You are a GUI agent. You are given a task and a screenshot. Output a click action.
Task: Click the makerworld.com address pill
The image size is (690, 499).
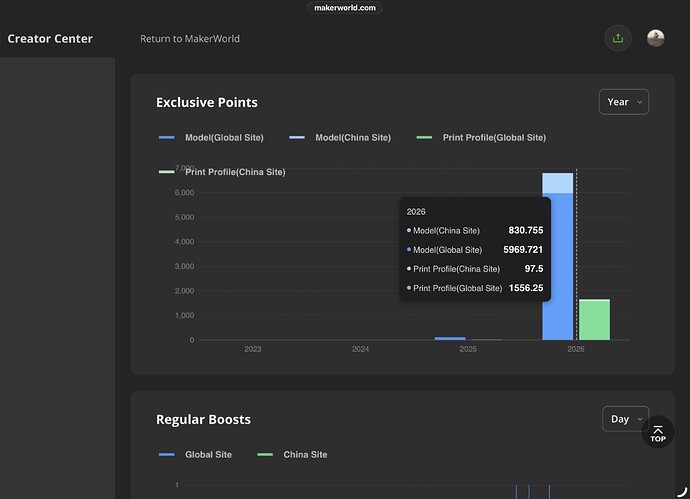tap(345, 7)
